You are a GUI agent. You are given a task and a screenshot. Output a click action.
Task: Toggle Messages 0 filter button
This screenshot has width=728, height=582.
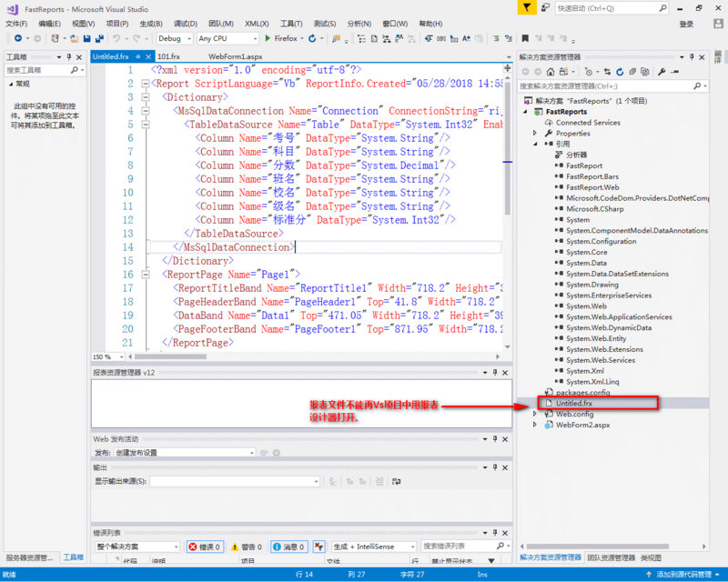(x=288, y=547)
